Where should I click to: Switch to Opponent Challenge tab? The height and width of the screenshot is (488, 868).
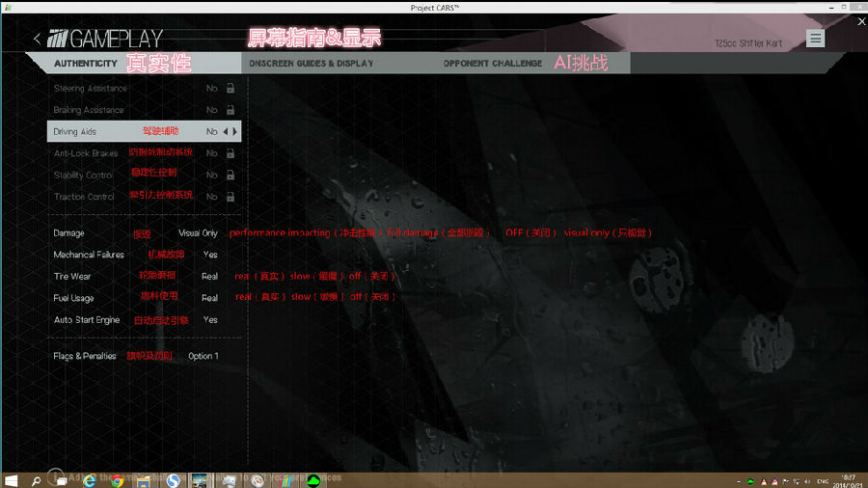pyautogui.click(x=493, y=64)
